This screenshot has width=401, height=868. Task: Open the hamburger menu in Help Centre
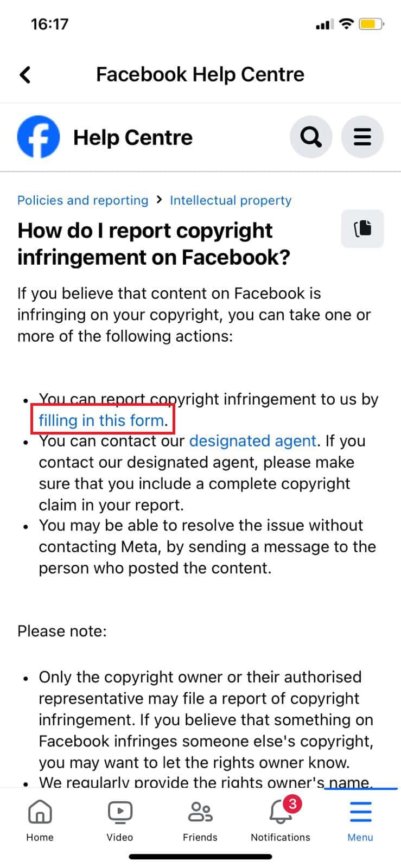click(x=362, y=137)
